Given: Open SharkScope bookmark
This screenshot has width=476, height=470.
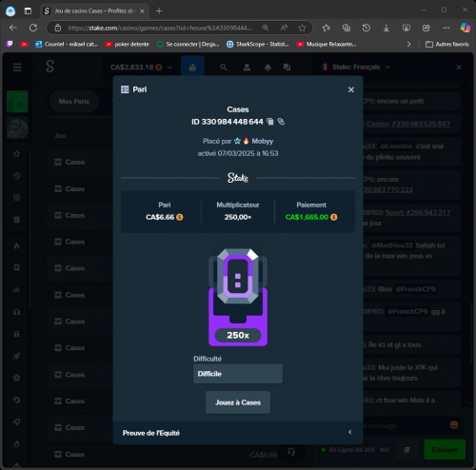Looking at the screenshot, I should tap(258, 44).
